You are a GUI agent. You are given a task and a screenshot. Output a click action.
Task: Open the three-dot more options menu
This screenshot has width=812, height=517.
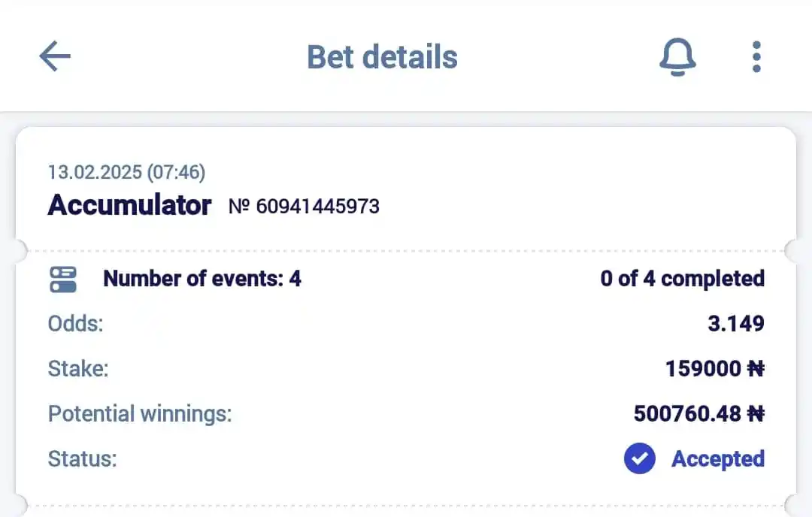(756, 57)
